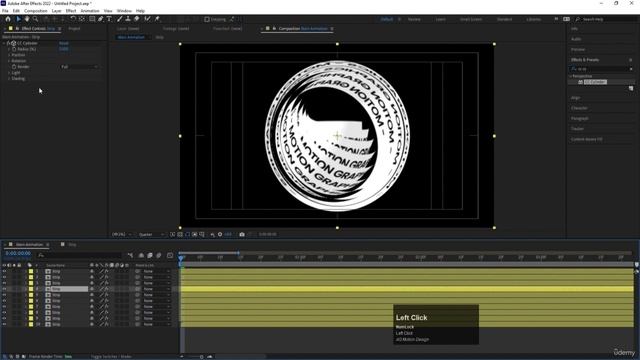Select the Rectangle shape tool
The image size is (640, 360).
coord(92,19)
